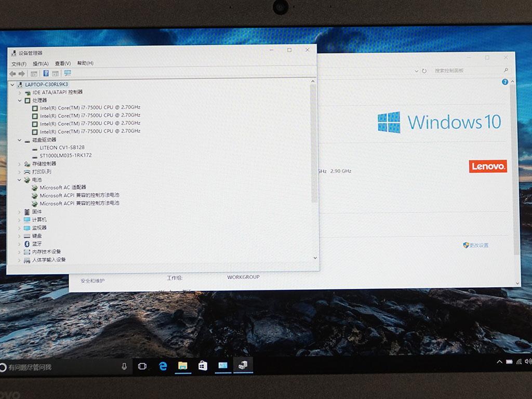The height and width of the screenshot is (399, 532).
Task: Expand the 固件 category
Action: (x=19, y=212)
